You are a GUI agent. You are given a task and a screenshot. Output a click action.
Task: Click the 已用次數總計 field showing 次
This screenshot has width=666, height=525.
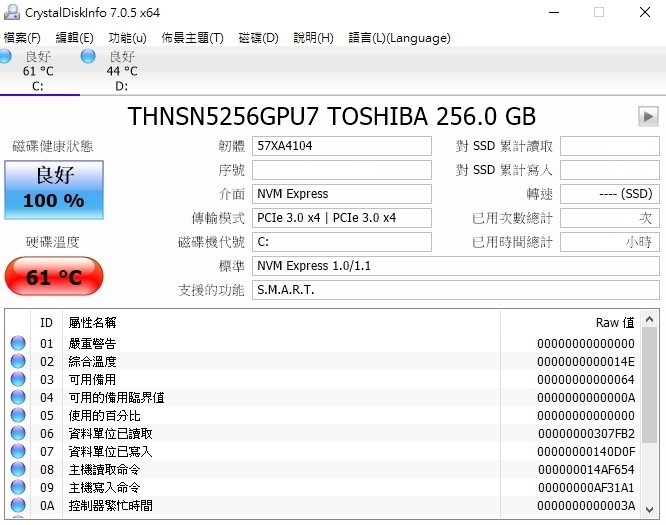point(610,218)
